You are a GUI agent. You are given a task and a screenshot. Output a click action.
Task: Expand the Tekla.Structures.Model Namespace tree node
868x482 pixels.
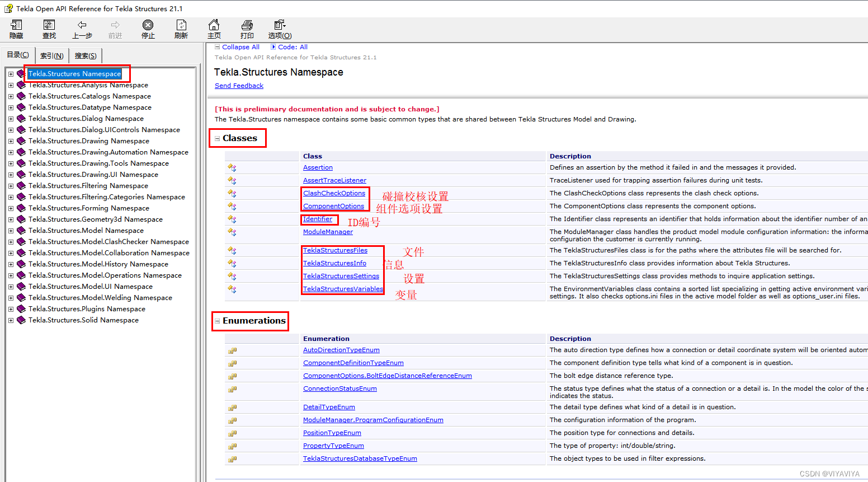tap(11, 230)
